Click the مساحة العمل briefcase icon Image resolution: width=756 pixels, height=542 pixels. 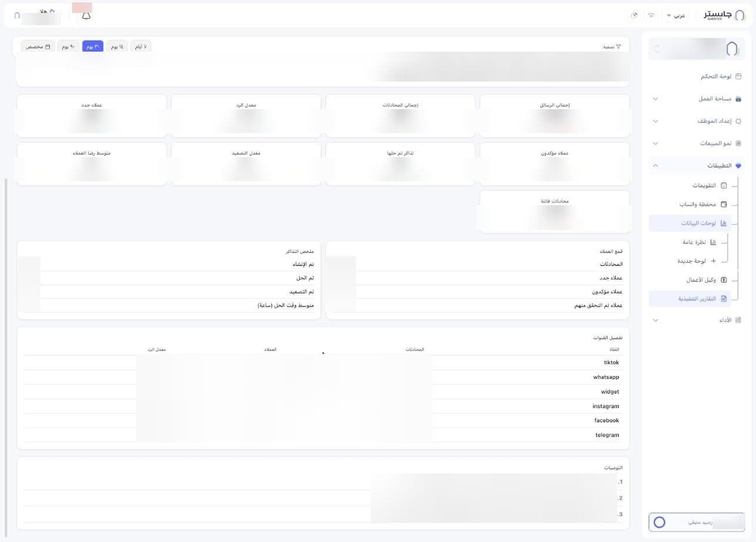click(x=738, y=99)
